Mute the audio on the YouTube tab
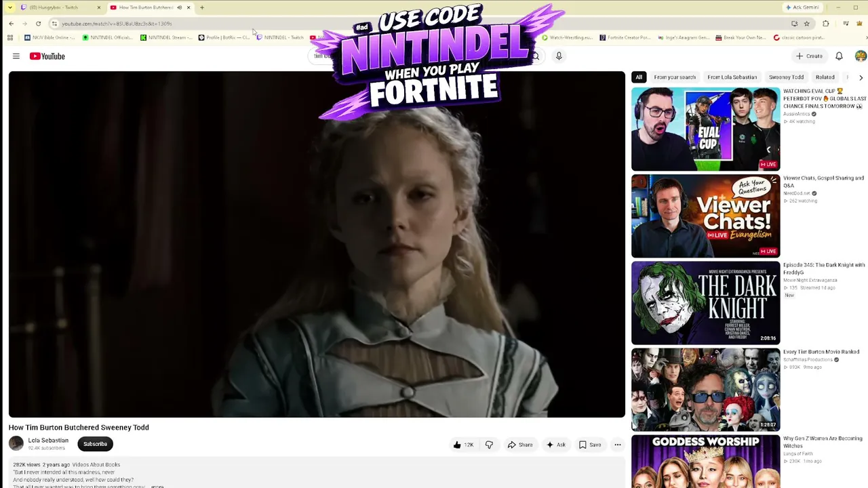 179,7
